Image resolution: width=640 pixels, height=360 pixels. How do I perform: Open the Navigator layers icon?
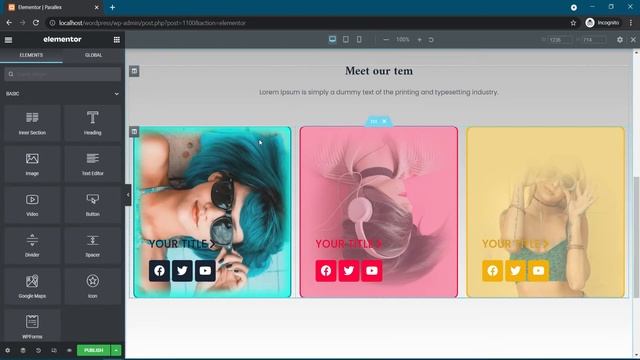click(x=23, y=350)
